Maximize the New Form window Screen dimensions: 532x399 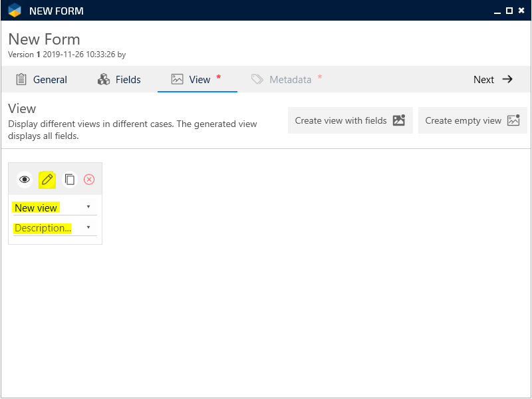[x=509, y=11]
